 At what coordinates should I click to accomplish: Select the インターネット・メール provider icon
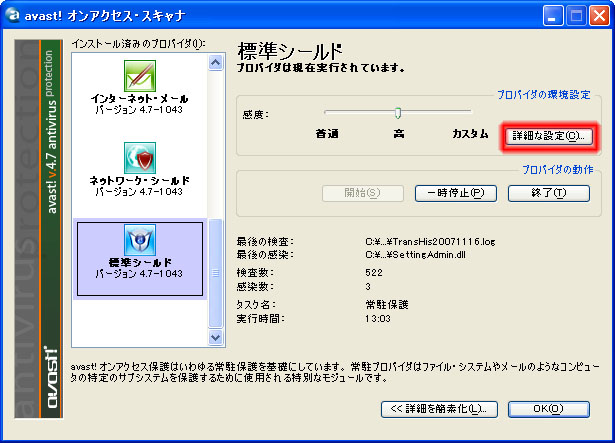click(x=140, y=76)
